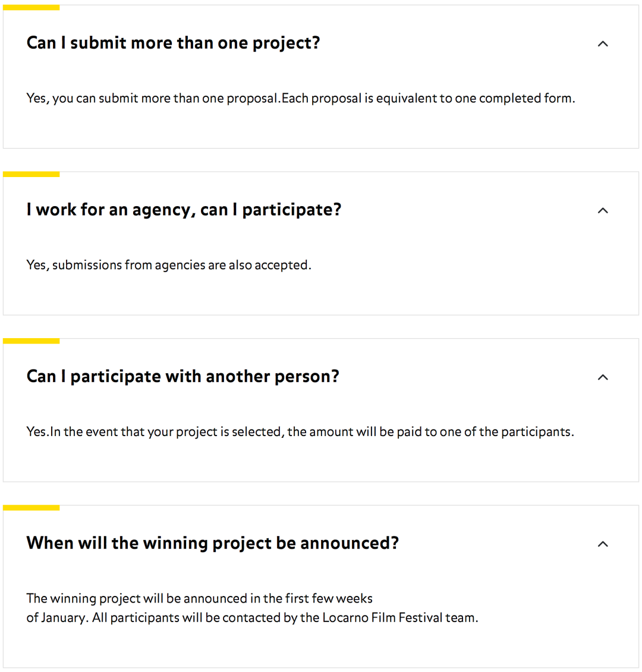This screenshot has height=672, width=642.
Task: Toggle the chevron beside 'Can I participate with another person?'
Action: click(603, 377)
